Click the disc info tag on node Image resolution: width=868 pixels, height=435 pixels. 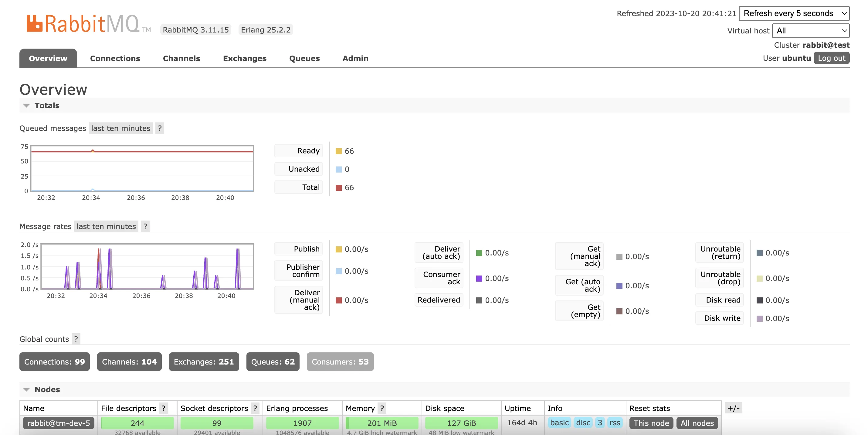pyautogui.click(x=584, y=423)
